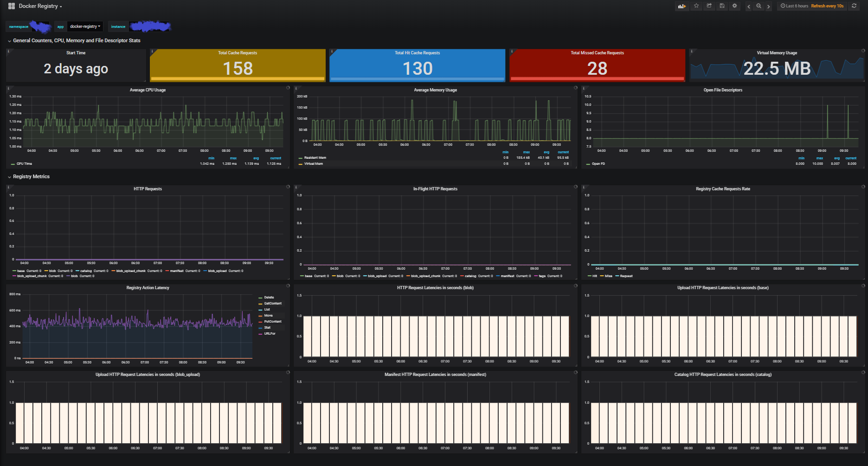Toggle the Delete series in Registry Action Latency

[x=269, y=298]
